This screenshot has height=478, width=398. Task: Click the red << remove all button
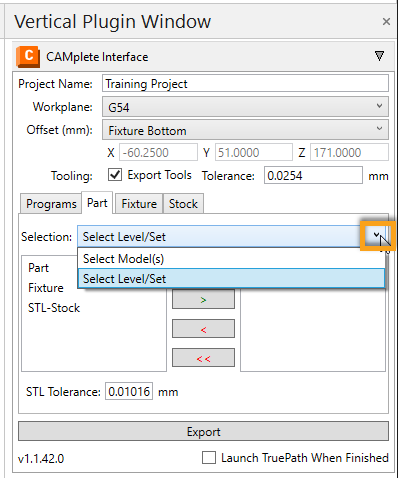(x=203, y=358)
